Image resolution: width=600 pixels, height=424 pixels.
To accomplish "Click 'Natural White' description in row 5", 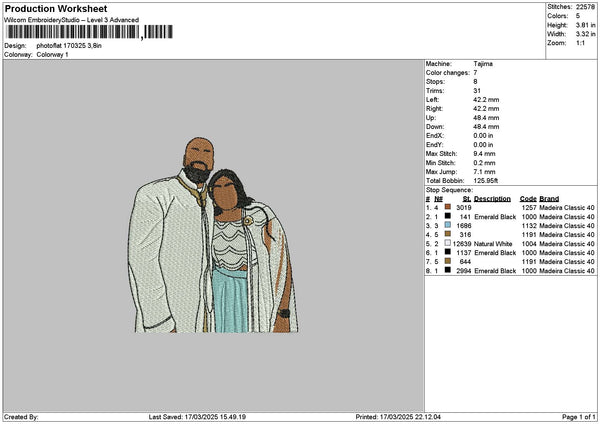I will [493, 243].
